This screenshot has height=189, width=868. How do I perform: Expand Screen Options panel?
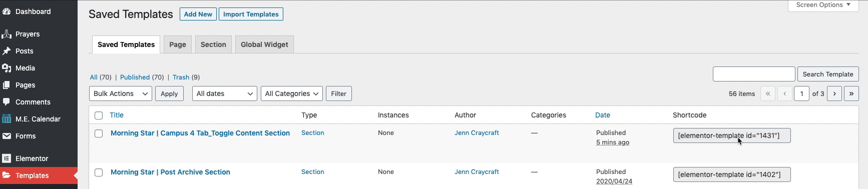(823, 5)
